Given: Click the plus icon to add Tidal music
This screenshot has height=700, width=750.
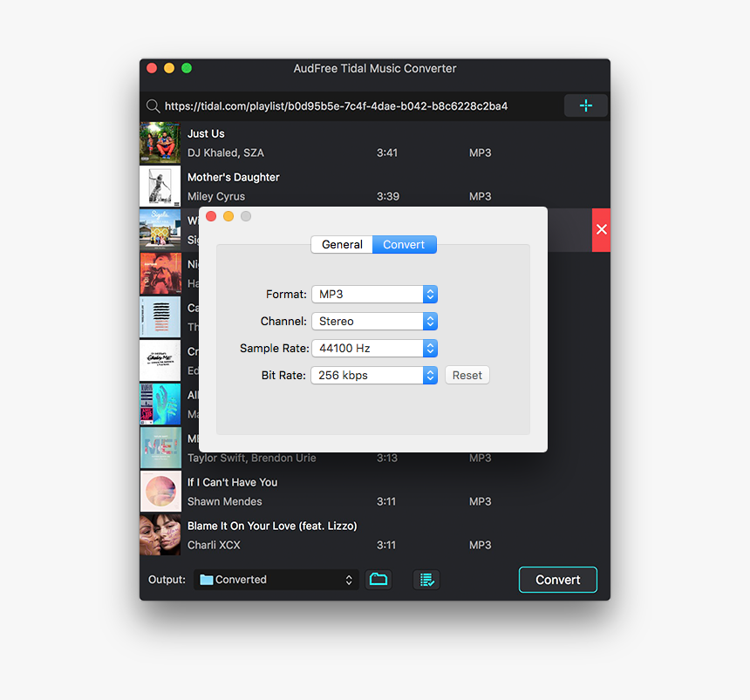Looking at the screenshot, I should 585,105.
